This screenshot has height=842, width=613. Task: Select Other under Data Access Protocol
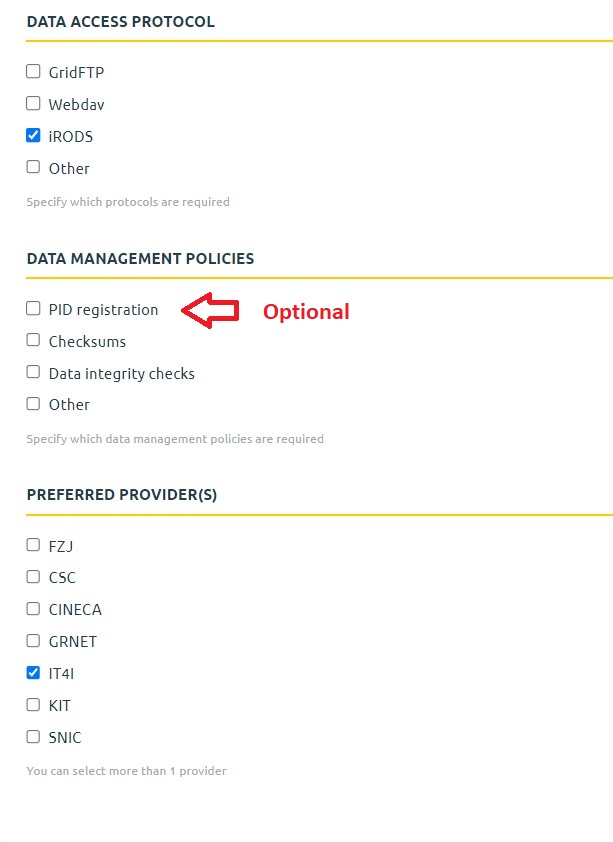tap(33, 168)
